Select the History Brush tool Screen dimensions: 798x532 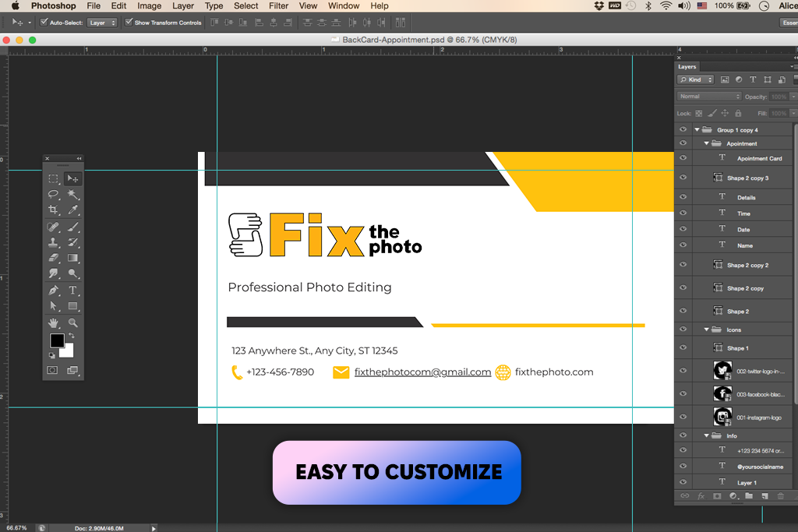tap(72, 242)
